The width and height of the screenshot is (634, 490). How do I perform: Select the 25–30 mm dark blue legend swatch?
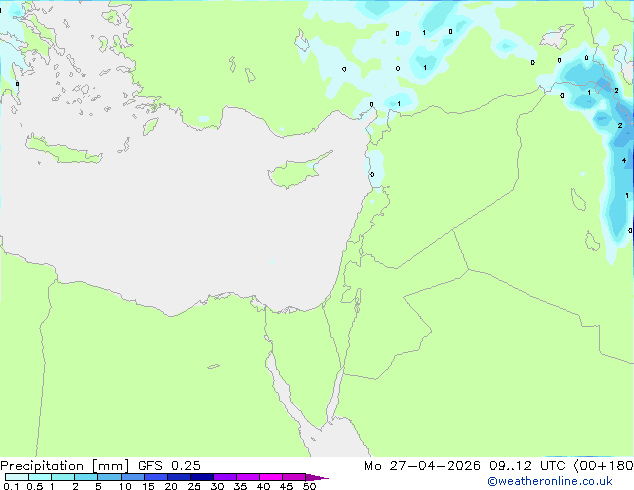click(x=201, y=477)
